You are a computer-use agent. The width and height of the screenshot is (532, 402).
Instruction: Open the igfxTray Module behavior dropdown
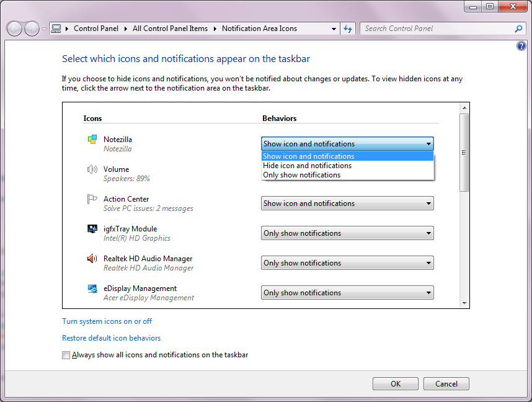(x=347, y=233)
